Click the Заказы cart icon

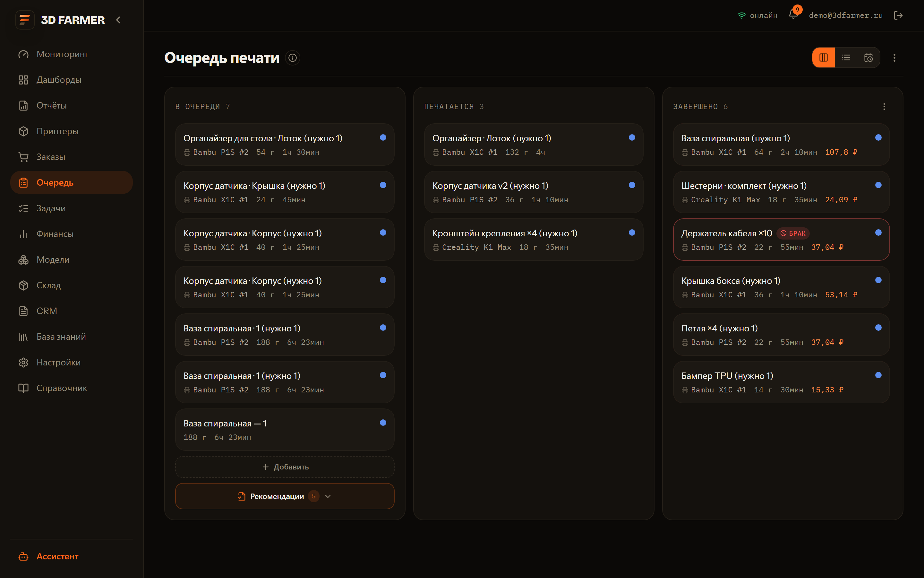point(23,157)
